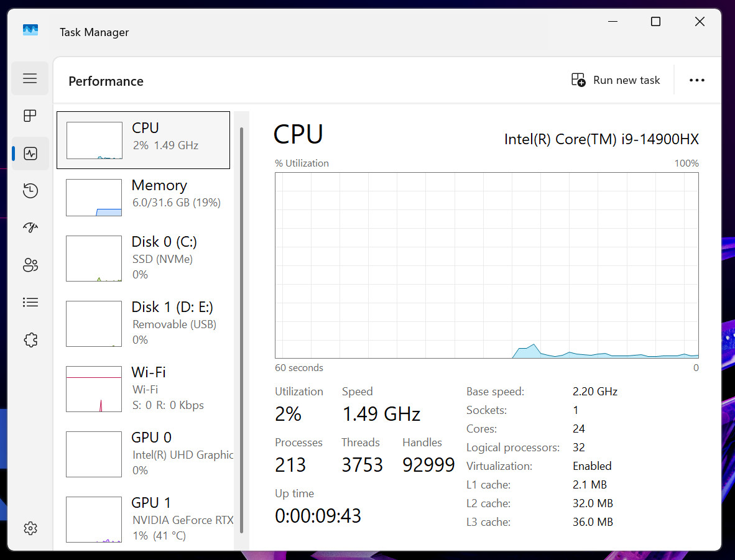Open the Services puzzle-piece icon
Image resolution: width=735 pixels, height=560 pixels.
point(30,340)
